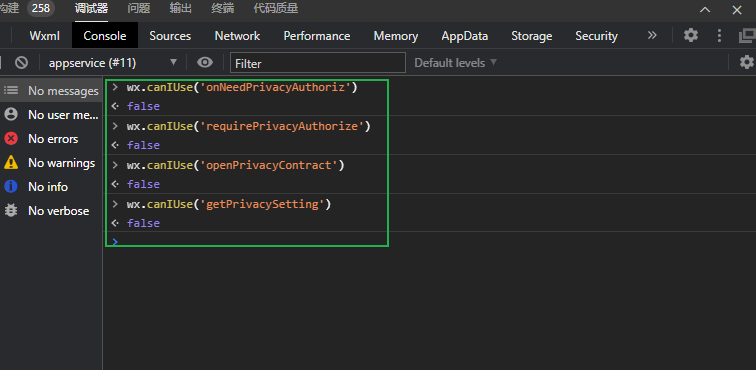This screenshot has height=370, width=756.
Task: Filter console by warnings
Action: 51,163
